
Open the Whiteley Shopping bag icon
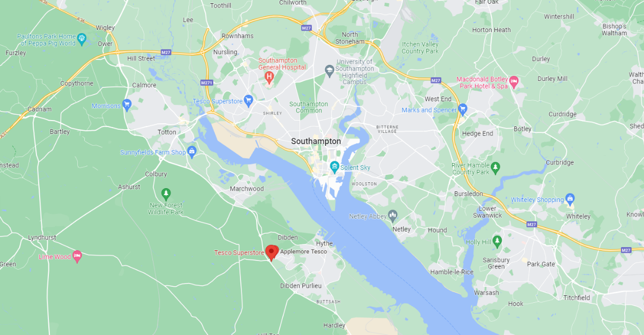click(x=570, y=198)
